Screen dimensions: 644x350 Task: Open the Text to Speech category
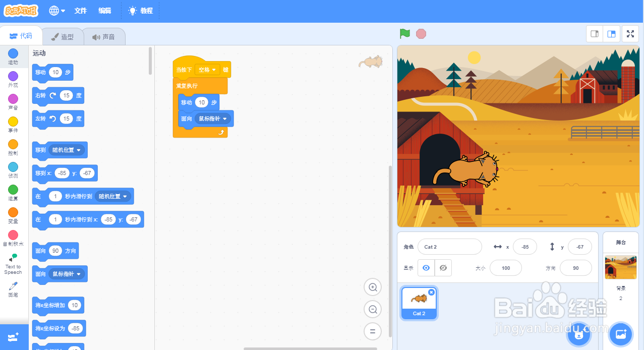13,264
